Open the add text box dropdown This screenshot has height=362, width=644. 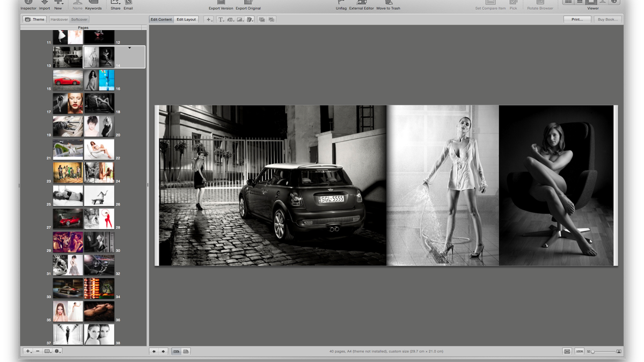pyautogui.click(x=221, y=19)
